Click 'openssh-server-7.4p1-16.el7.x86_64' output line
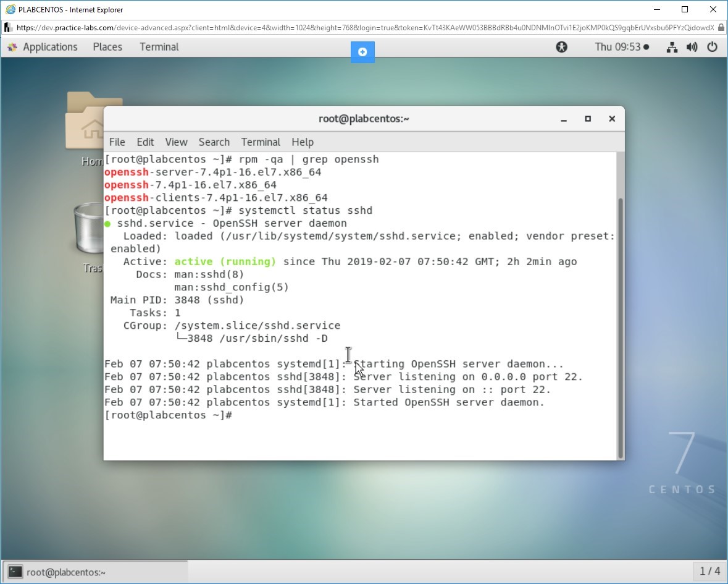The image size is (728, 584). [x=213, y=172]
